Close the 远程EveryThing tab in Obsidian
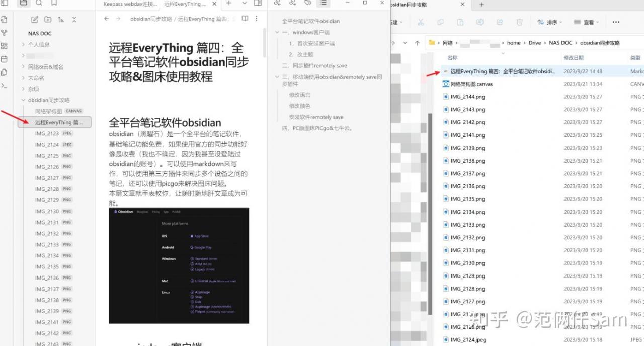 (215, 4)
